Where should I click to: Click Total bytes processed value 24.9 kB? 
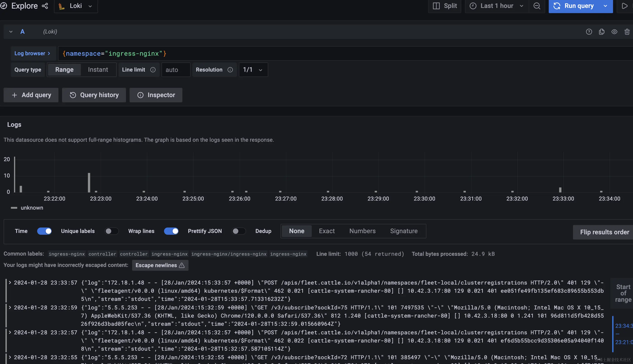[483, 254]
